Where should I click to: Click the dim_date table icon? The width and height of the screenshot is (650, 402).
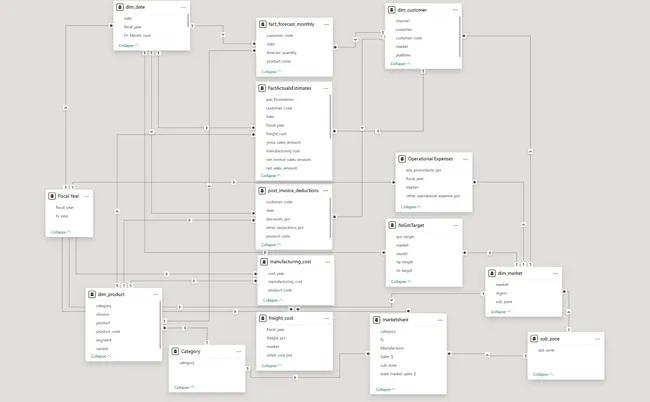pyautogui.click(x=120, y=7)
